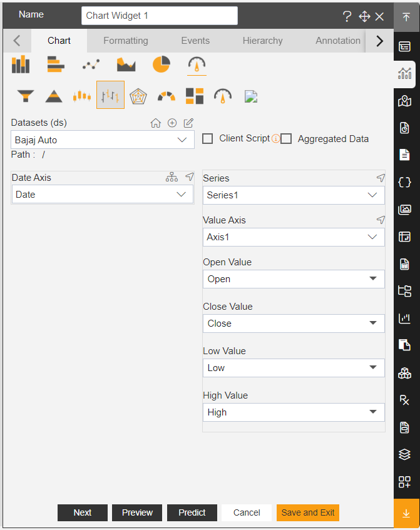This screenshot has height=530, width=420.
Task: Click the scroll-to-top arrow in sidebar
Action: (x=406, y=16)
